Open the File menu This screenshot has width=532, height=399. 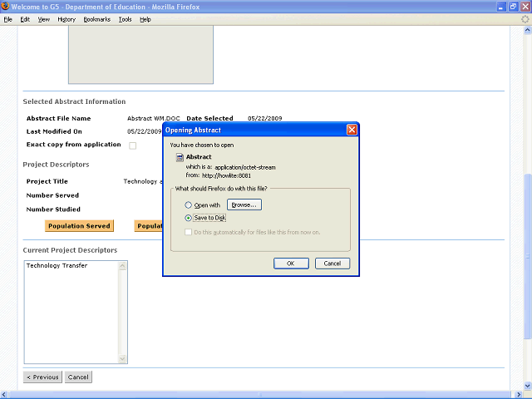(x=8, y=19)
